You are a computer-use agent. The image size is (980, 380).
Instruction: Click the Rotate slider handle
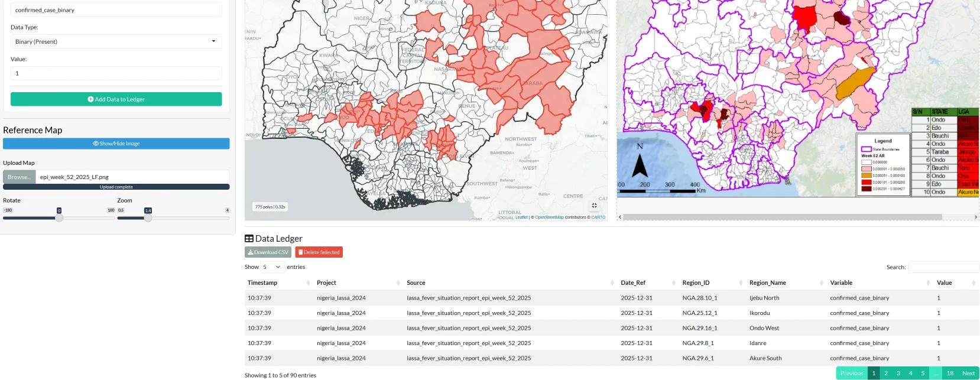click(x=59, y=218)
